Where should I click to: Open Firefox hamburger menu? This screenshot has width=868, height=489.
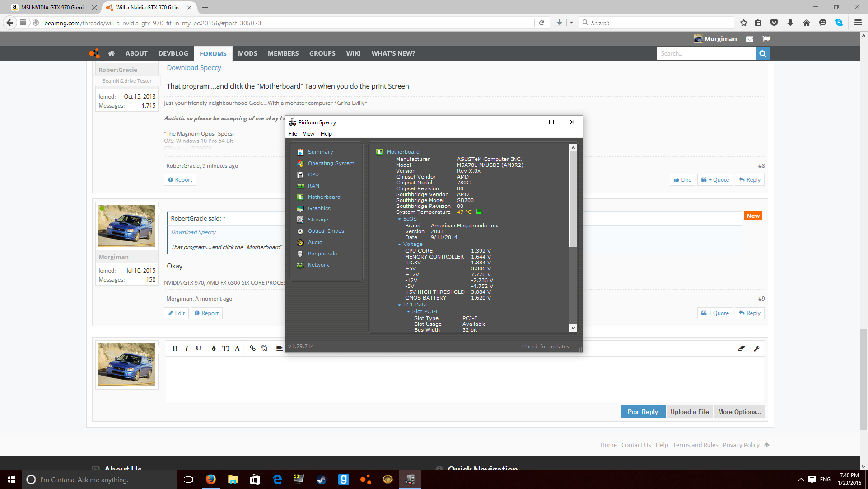point(858,23)
